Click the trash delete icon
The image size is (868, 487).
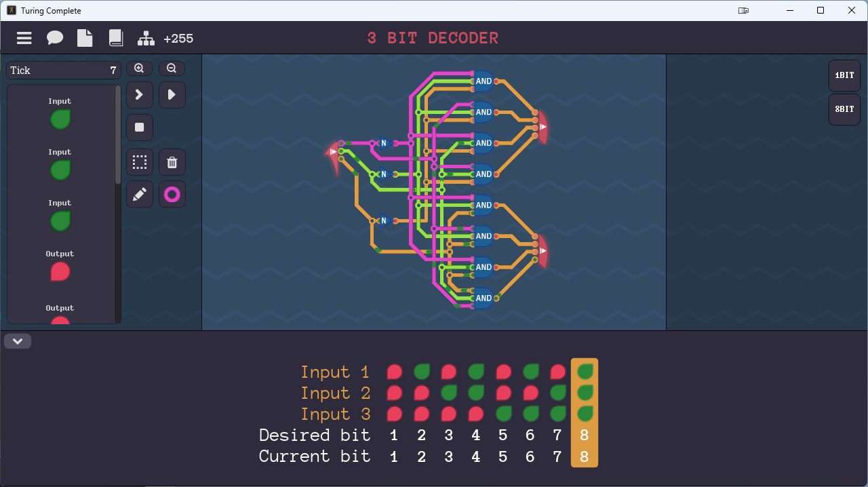click(172, 161)
